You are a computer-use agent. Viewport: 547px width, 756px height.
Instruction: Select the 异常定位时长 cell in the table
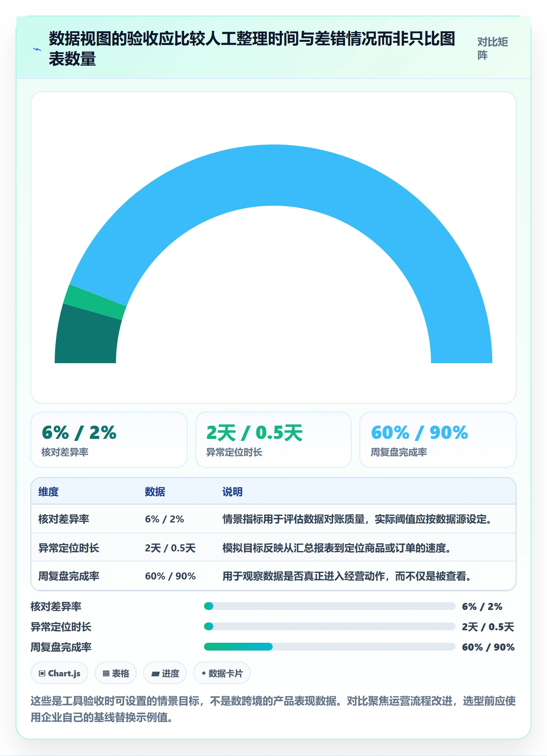click(69, 548)
